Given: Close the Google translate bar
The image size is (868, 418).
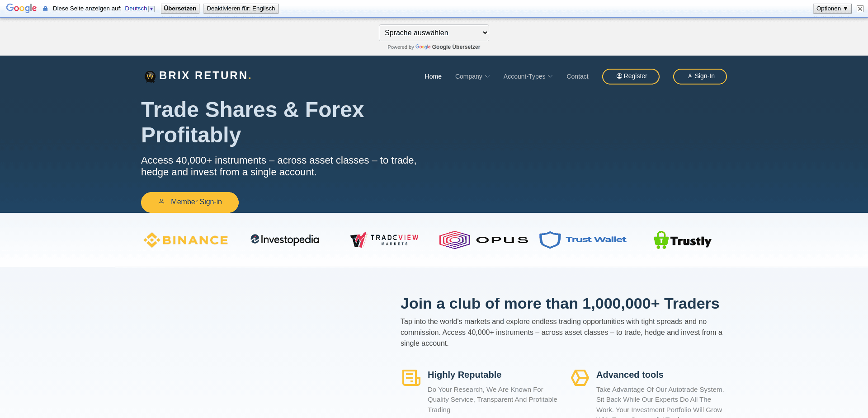Looking at the screenshot, I should point(859,8).
